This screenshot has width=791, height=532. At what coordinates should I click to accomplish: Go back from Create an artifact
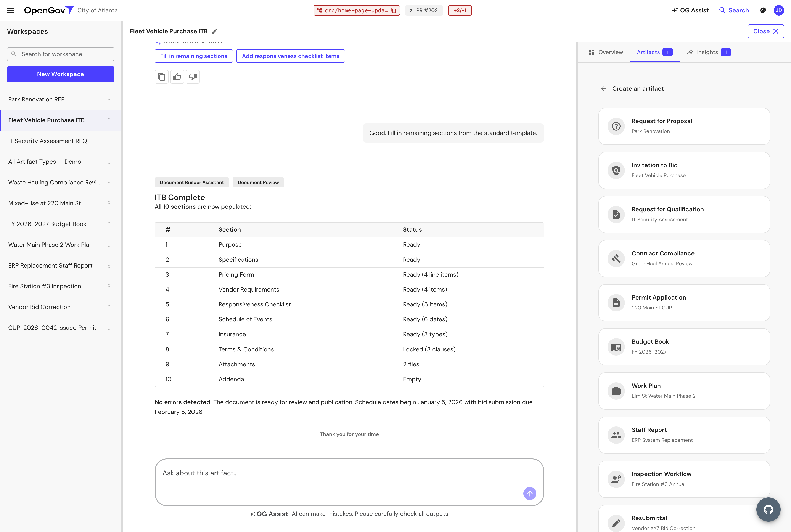tap(604, 89)
